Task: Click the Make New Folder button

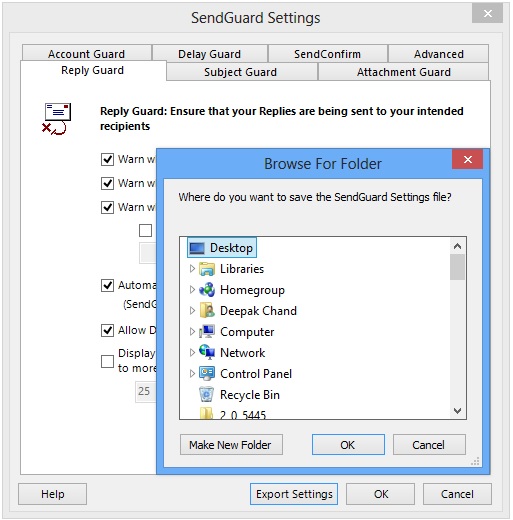Action: coord(231,445)
